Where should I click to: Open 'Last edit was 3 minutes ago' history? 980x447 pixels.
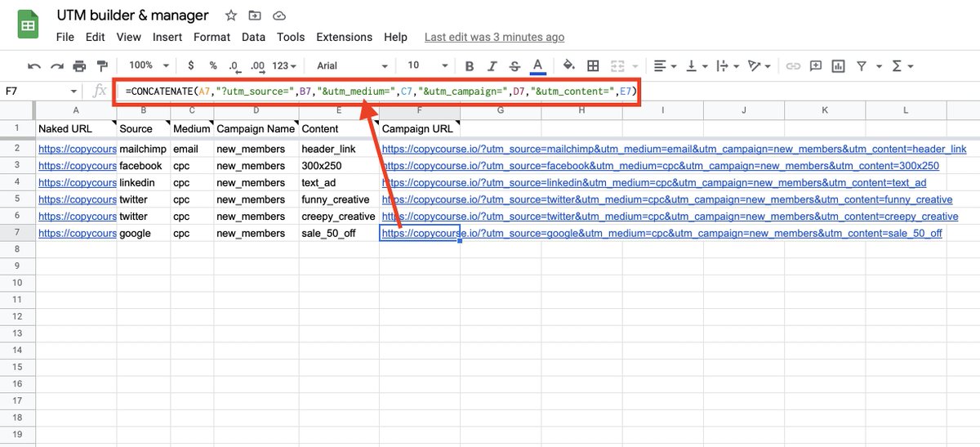tap(494, 38)
